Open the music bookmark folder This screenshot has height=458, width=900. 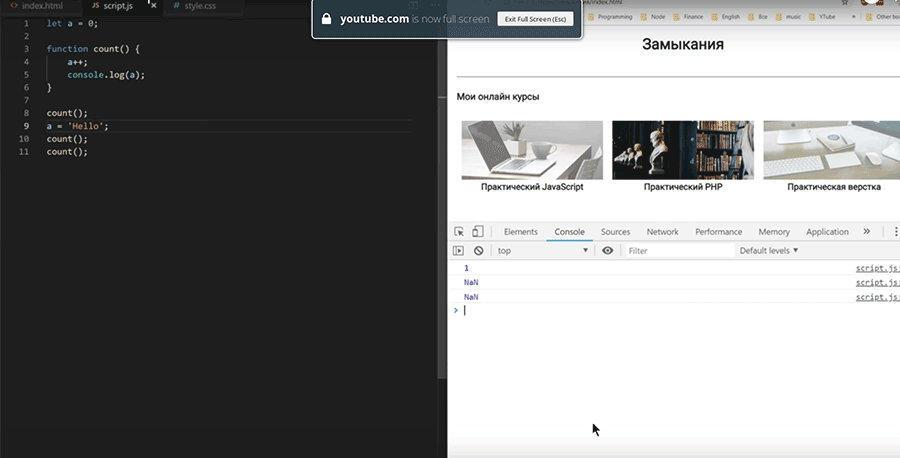[x=788, y=17]
